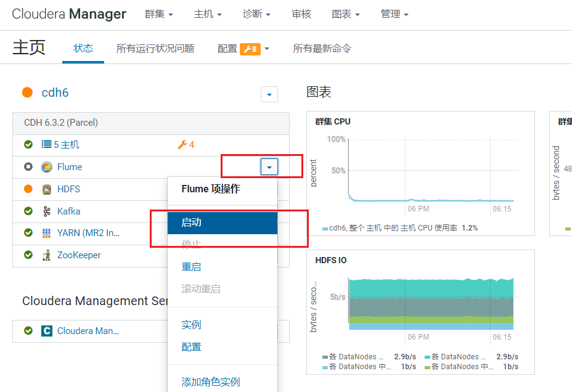Click the green check status for Cloudera Man...
Image resolution: width=572 pixels, height=392 pixels.
[x=28, y=330]
